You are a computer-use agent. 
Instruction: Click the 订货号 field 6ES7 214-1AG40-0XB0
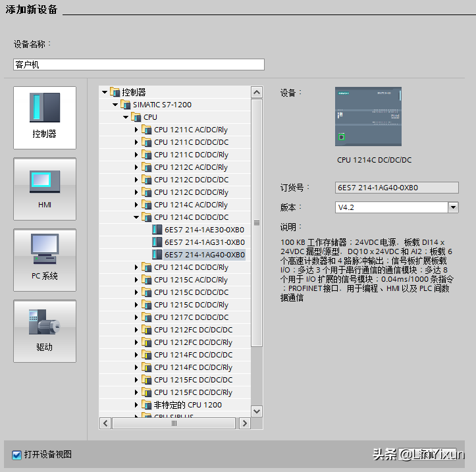point(397,188)
